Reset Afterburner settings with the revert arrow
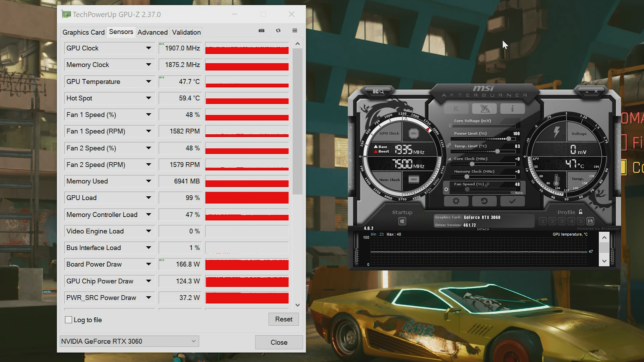This screenshot has width=644, height=362. [484, 201]
